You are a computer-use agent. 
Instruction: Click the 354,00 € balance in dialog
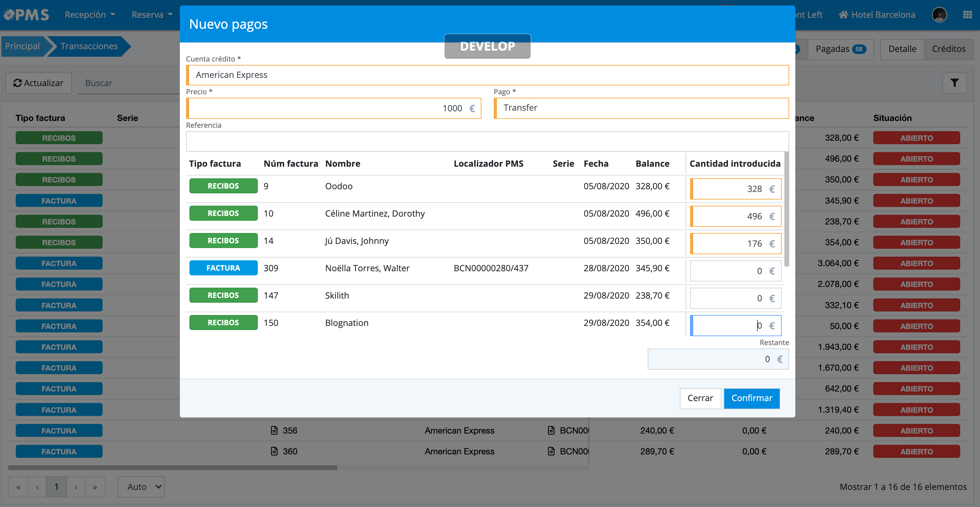click(652, 323)
